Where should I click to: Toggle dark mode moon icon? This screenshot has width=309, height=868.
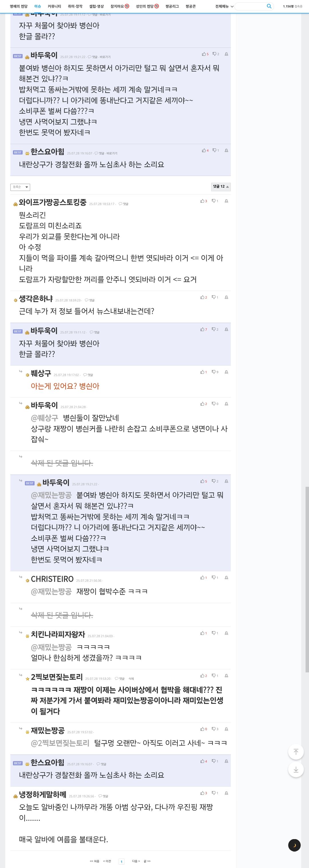coord(294,845)
